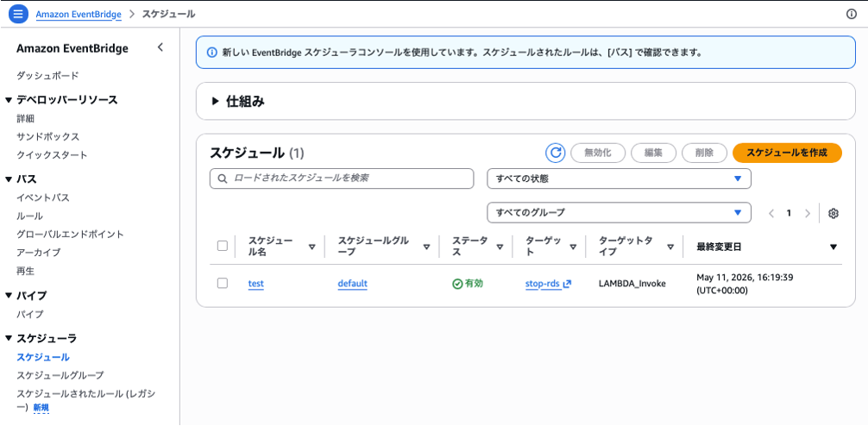Image resolution: width=868 pixels, height=426 pixels.
Task: Click the info icon at top right
Action: (x=852, y=15)
